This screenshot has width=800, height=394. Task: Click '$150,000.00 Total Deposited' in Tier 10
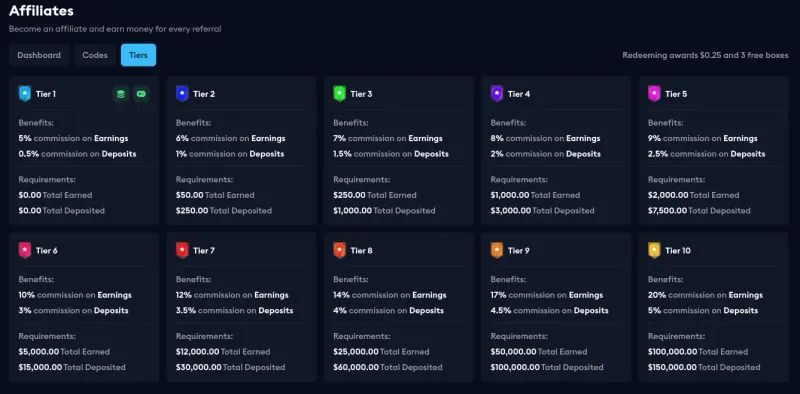705,367
